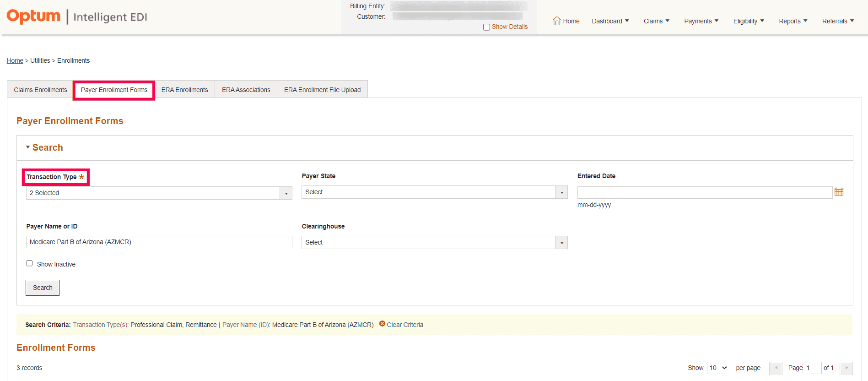Click the Enrollments breadcrumb text

73,60
